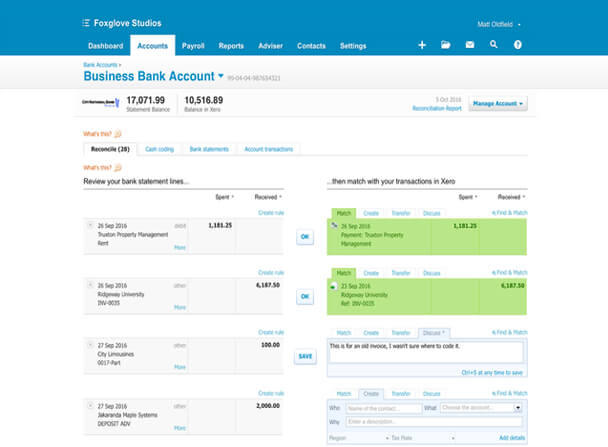The height and width of the screenshot is (447, 608).
Task: Click the plus quick-add icon
Action: pos(422,45)
